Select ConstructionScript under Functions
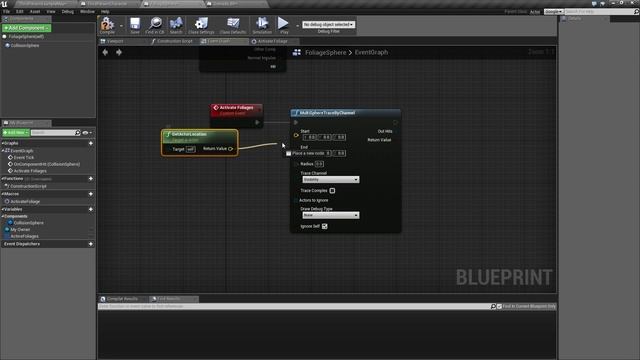 pyautogui.click(x=28, y=186)
